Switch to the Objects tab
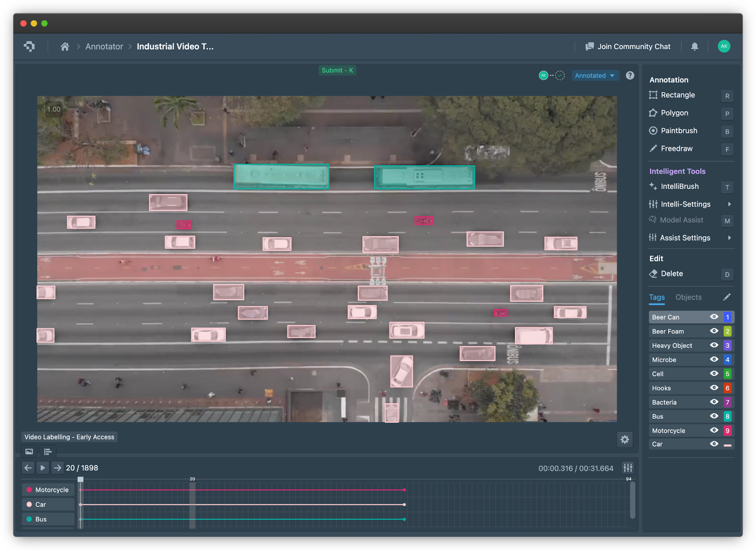The image size is (756, 550). [x=688, y=297]
